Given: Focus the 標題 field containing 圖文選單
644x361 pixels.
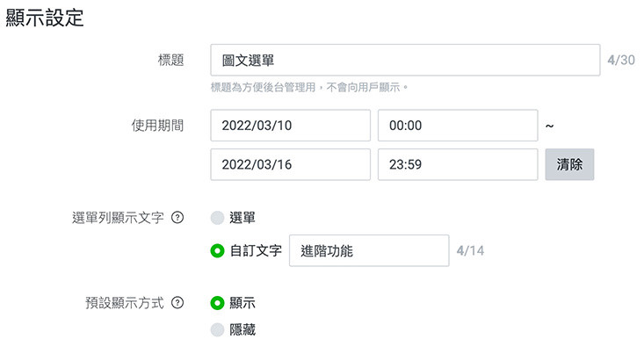Looking at the screenshot, I should 405,61.
